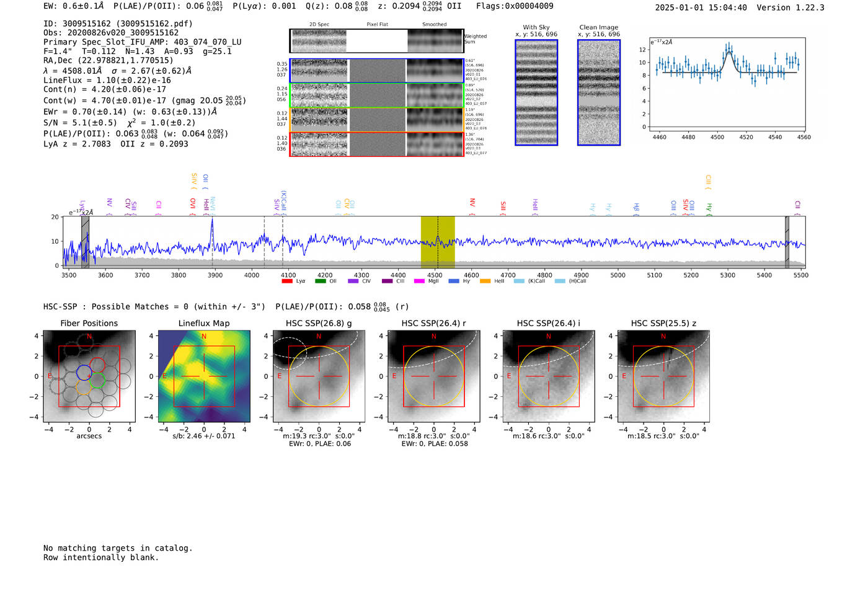Viewport: 868px width, 591px height.
Task: Click the λ = 4508.01Å wavelength line
Action: (118, 71)
